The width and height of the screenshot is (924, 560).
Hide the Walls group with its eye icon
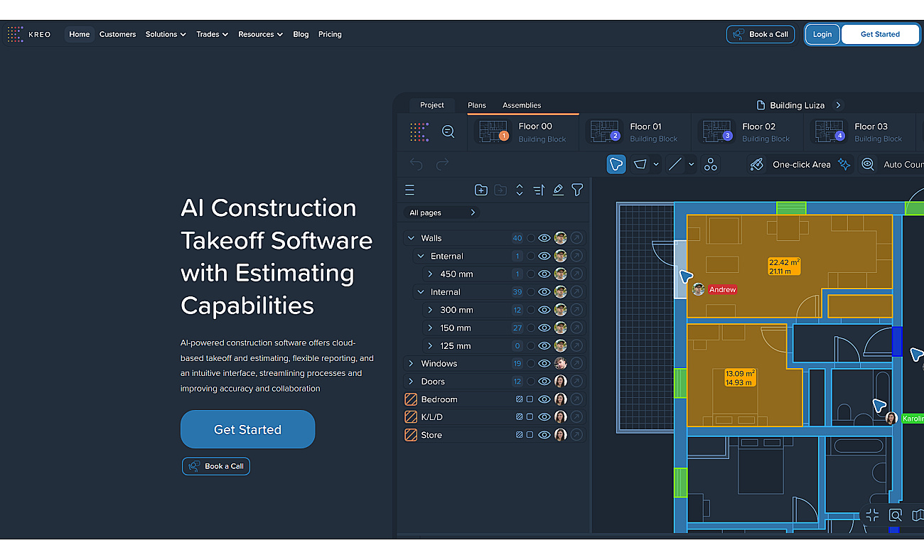tap(544, 238)
